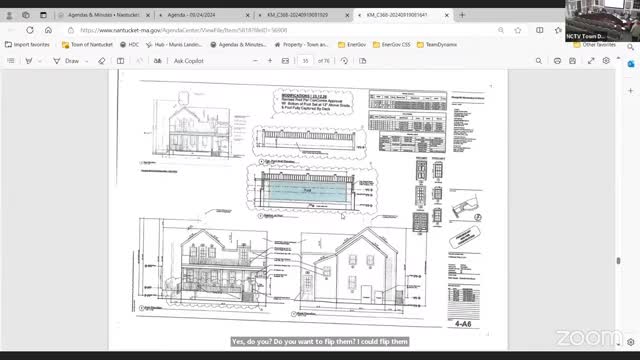The image size is (640, 360).
Task: Open the translate icon in PDF toolbar
Action: [x=158, y=61]
